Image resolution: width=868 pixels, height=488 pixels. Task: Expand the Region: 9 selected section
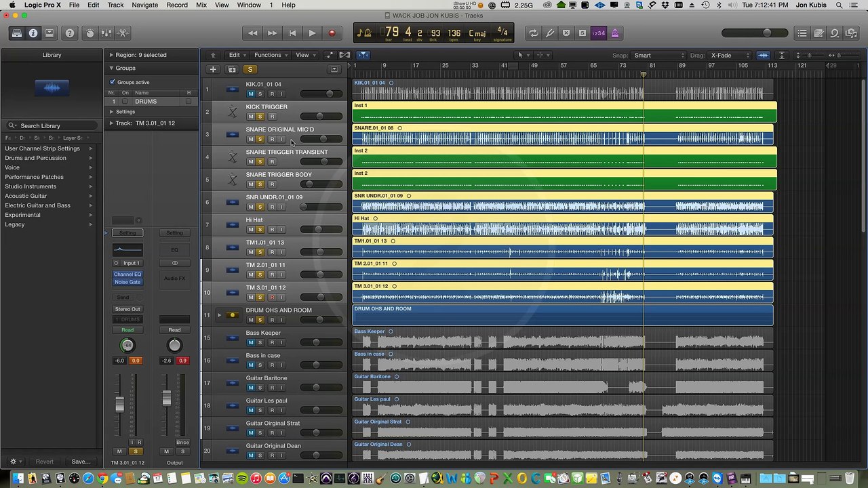[x=111, y=55]
